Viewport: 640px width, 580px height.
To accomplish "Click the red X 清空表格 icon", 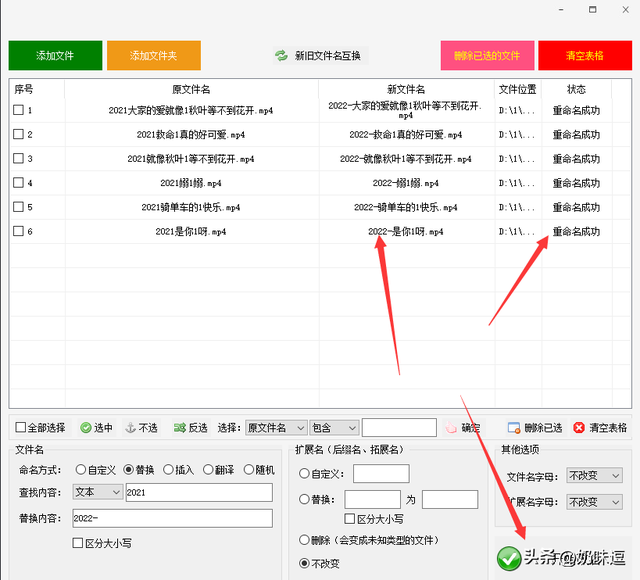I will pos(579,428).
